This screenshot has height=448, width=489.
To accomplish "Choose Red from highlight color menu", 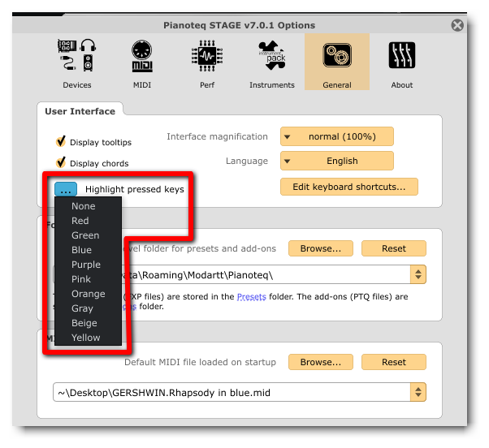I will tap(88, 221).
